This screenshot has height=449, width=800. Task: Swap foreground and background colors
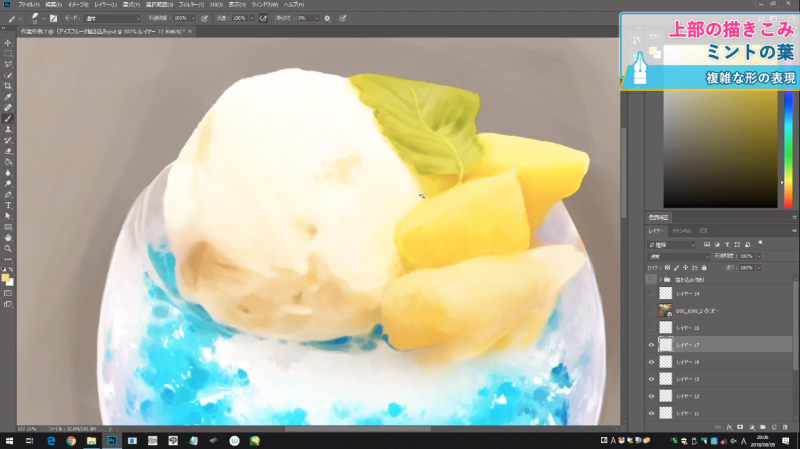pyautogui.click(x=11, y=269)
